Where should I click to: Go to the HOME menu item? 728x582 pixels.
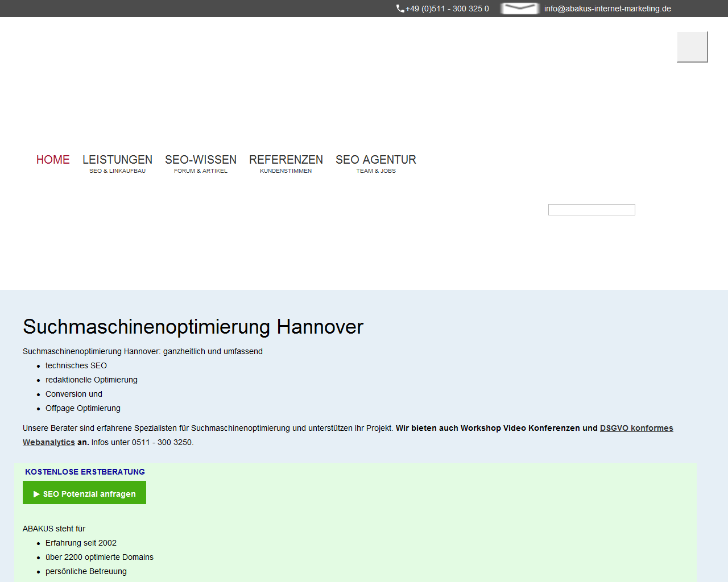(x=53, y=160)
